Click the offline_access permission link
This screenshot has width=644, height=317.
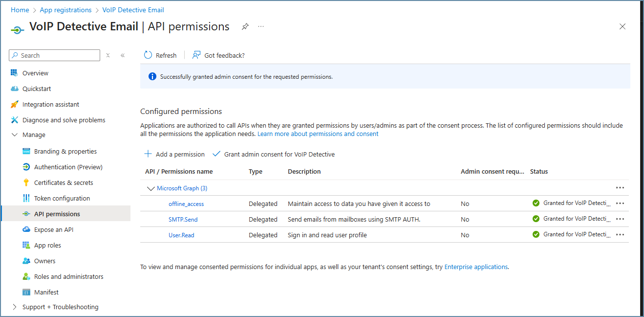click(186, 204)
